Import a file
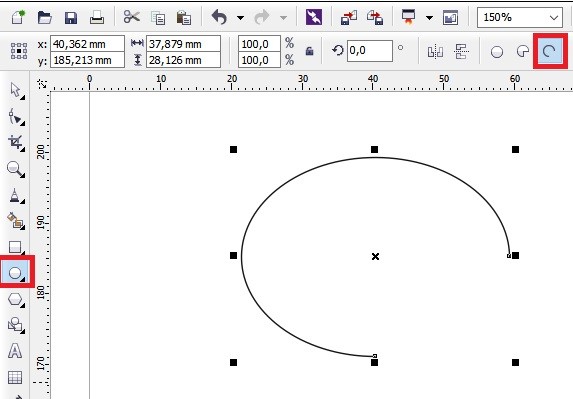The height and width of the screenshot is (399, 573). pos(349,18)
